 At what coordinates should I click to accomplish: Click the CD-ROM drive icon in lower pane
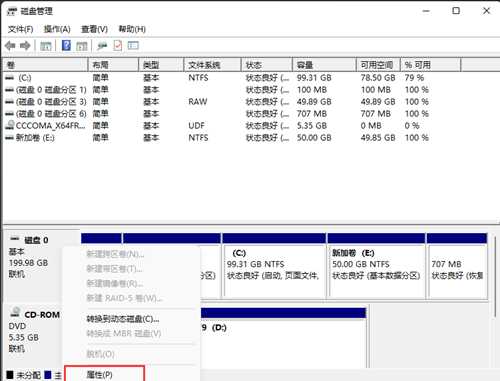(15, 312)
